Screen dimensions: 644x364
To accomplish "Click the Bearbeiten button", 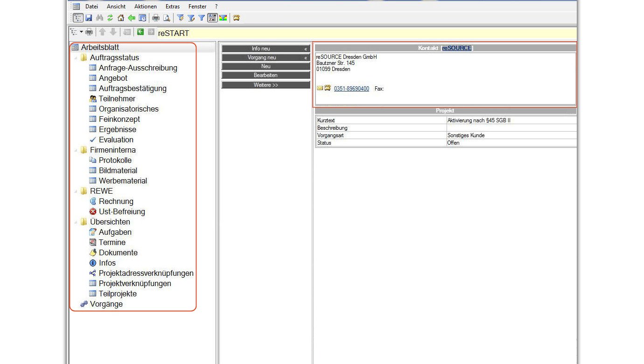I will click(266, 75).
